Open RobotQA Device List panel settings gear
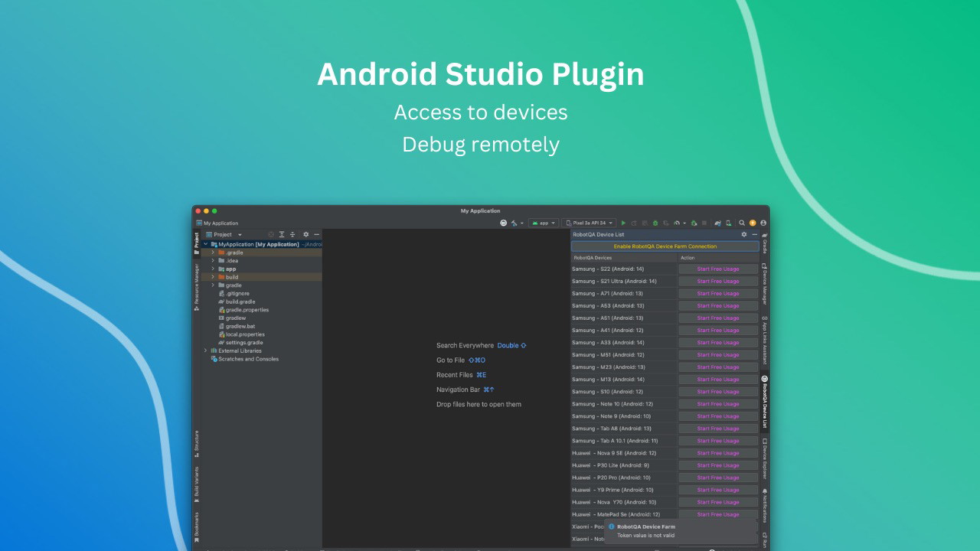The width and height of the screenshot is (980, 551). [744, 235]
